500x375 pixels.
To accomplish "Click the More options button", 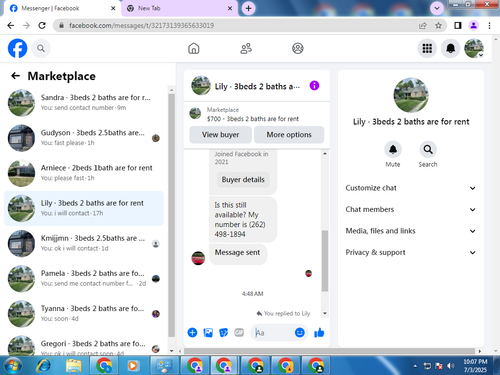I will tap(289, 135).
